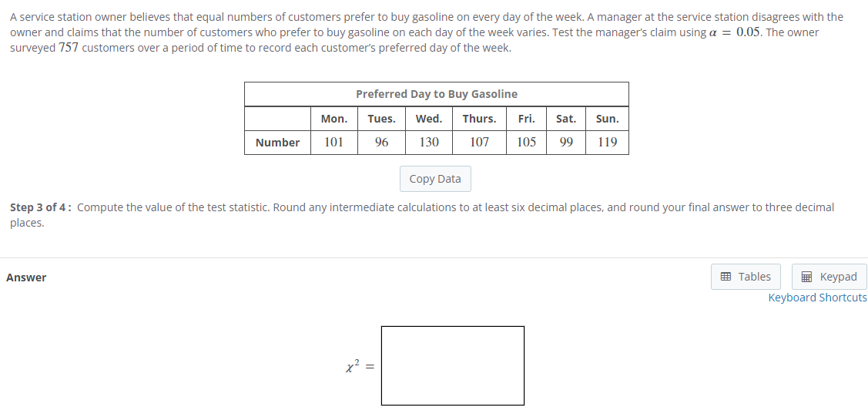Open the Keypad button
Screen dimensions: 868x407
(829, 276)
